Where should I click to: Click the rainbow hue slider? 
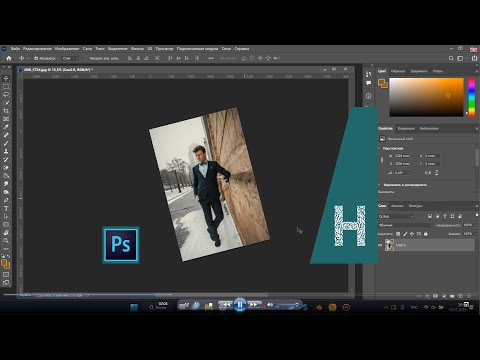tap(471, 97)
